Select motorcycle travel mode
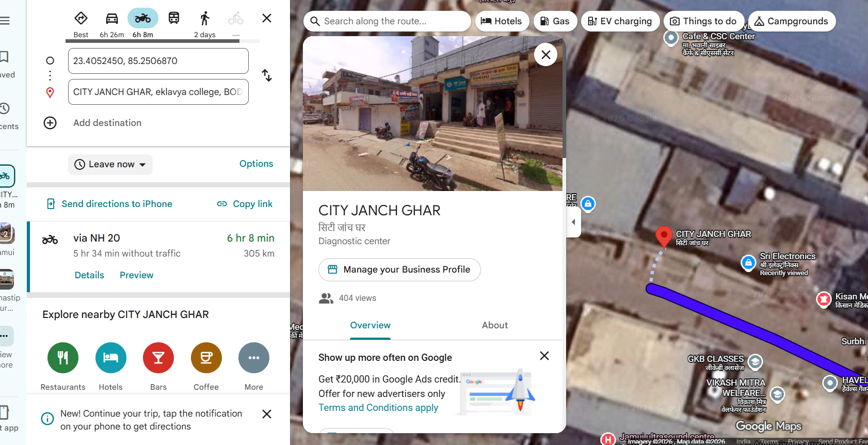Viewport: 868px width, 445px height. [143, 19]
